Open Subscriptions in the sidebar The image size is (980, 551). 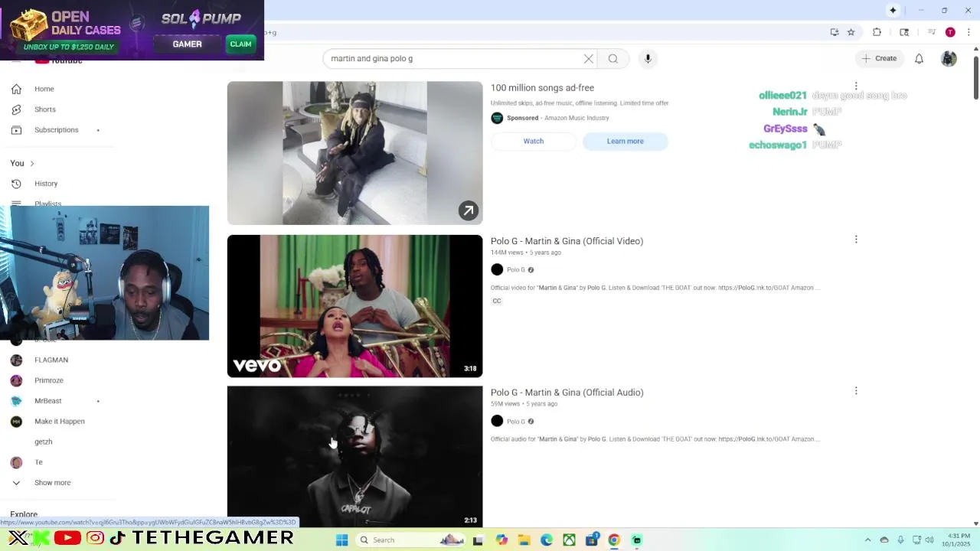[x=57, y=130]
